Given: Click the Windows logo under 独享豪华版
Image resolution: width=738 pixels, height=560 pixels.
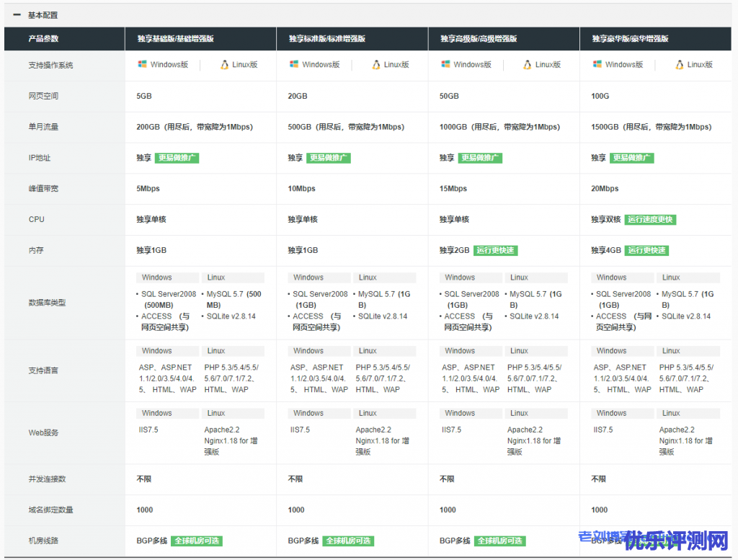Looking at the screenshot, I should point(597,64).
